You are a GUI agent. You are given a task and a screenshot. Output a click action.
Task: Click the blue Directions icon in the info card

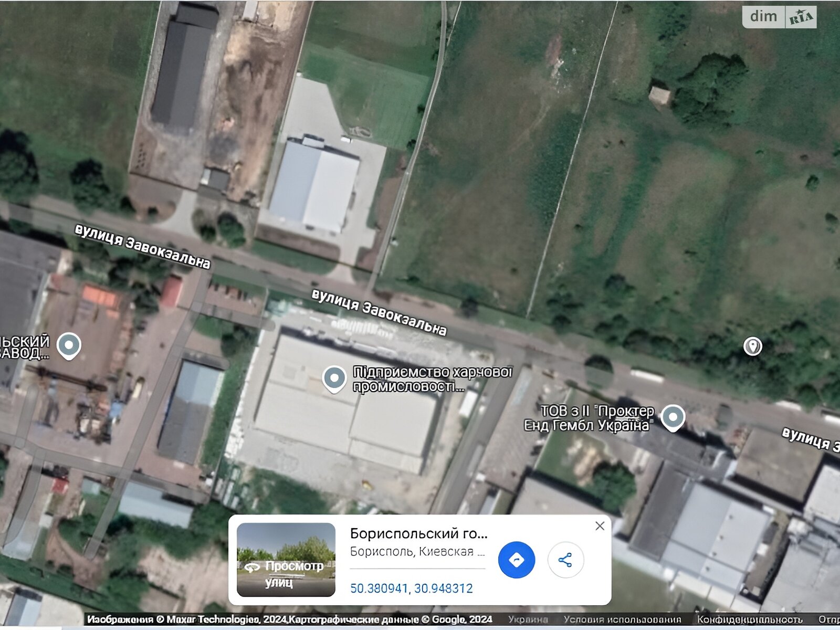517,560
